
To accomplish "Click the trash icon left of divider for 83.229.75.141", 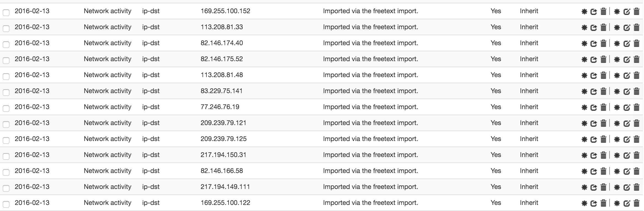I will point(603,91).
